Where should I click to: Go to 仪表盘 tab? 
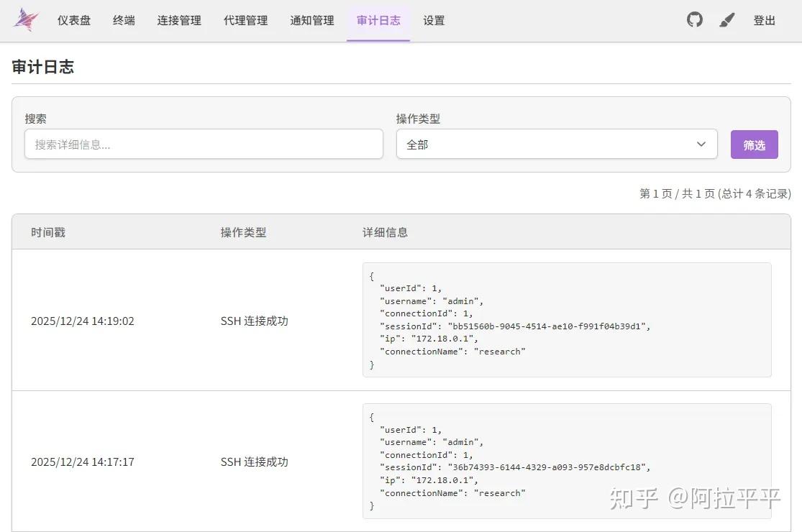tap(73, 20)
